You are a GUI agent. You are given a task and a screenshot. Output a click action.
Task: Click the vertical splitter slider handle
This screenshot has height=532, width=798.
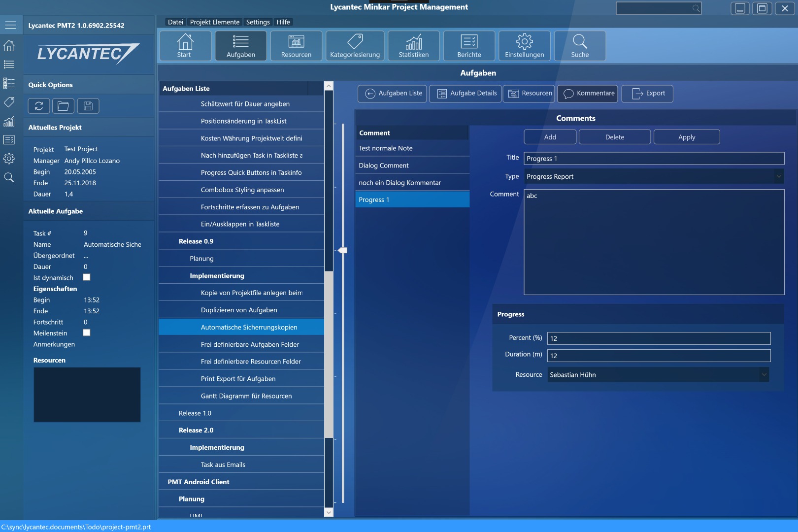(342, 250)
